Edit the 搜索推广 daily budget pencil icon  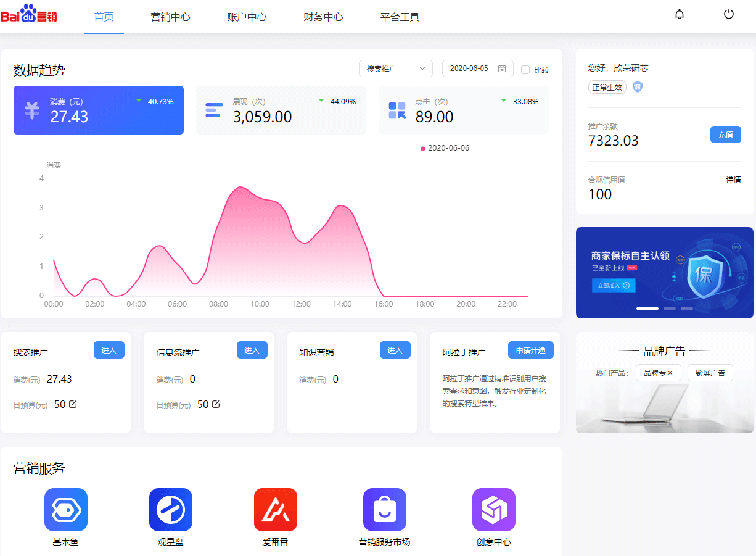[x=73, y=404]
